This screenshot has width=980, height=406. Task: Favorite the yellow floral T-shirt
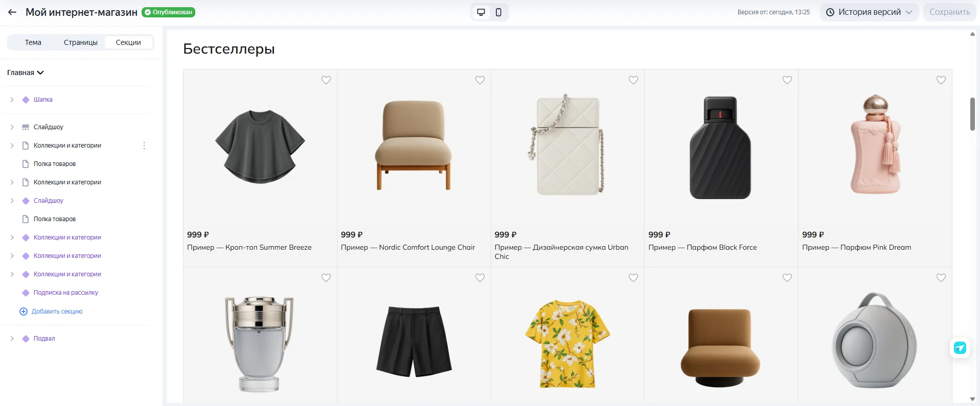(633, 278)
